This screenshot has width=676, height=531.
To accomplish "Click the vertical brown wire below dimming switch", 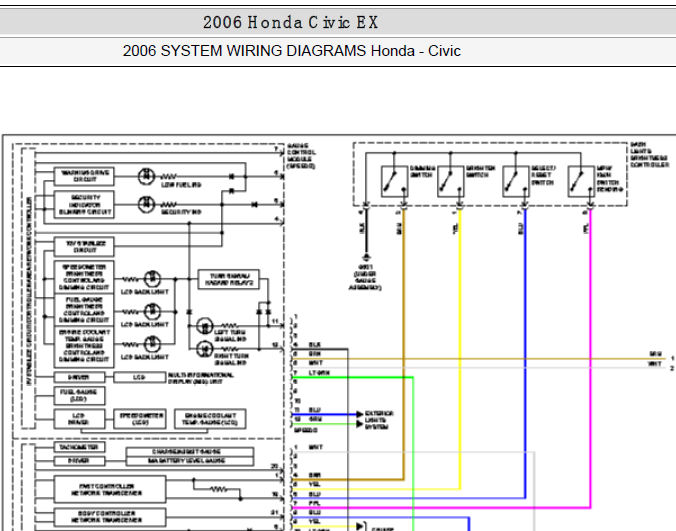I will (x=404, y=345).
